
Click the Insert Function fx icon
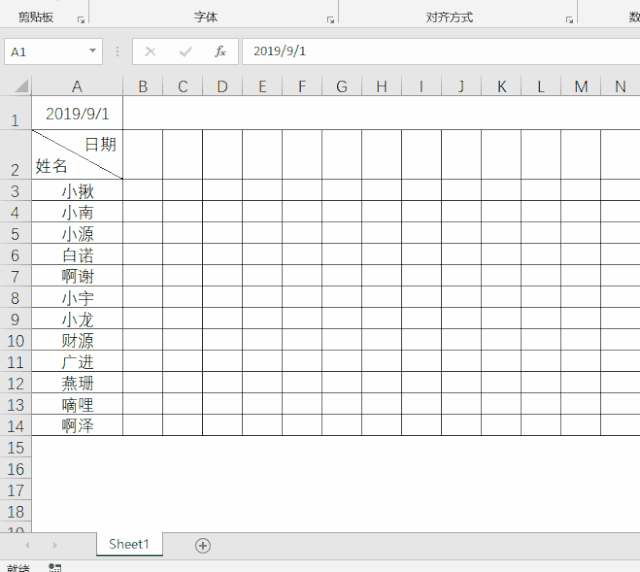[x=220, y=51]
